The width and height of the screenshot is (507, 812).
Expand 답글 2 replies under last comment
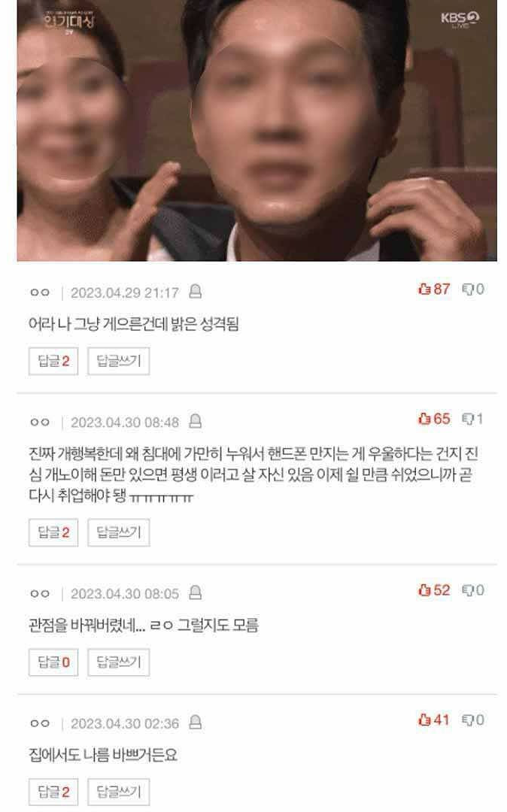pos(53,792)
